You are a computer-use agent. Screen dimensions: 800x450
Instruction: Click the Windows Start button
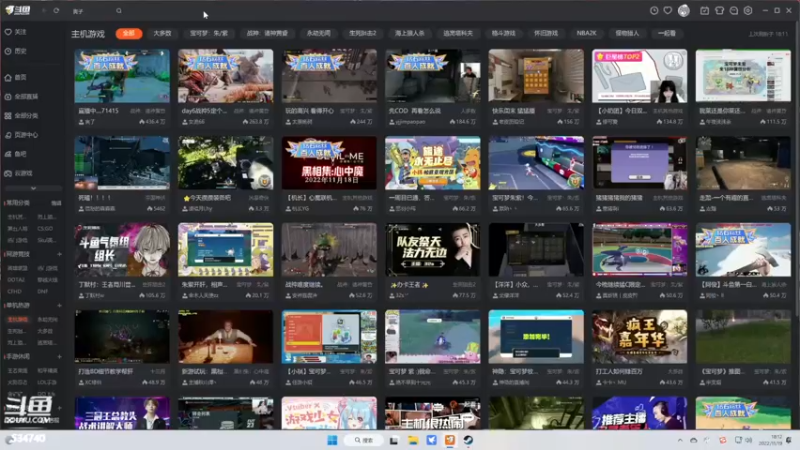point(332,440)
